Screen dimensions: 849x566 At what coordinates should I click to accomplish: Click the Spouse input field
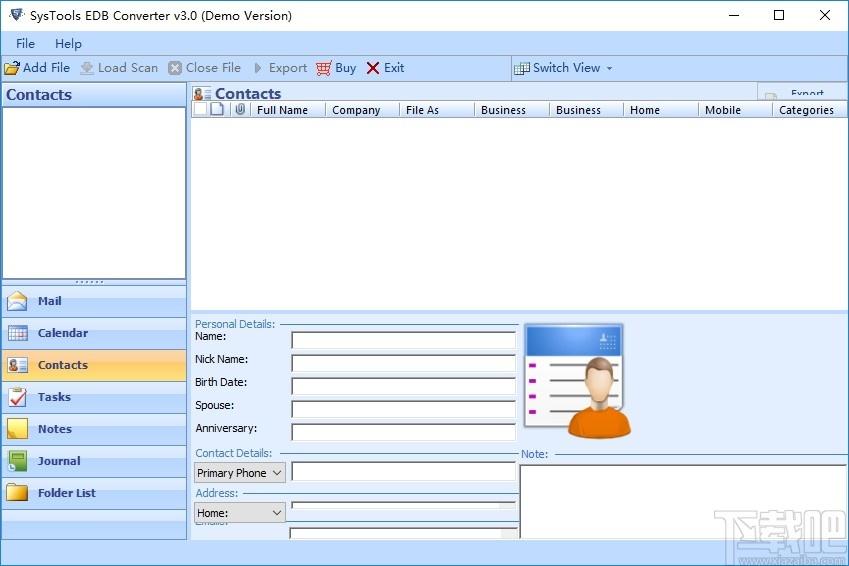click(x=403, y=409)
